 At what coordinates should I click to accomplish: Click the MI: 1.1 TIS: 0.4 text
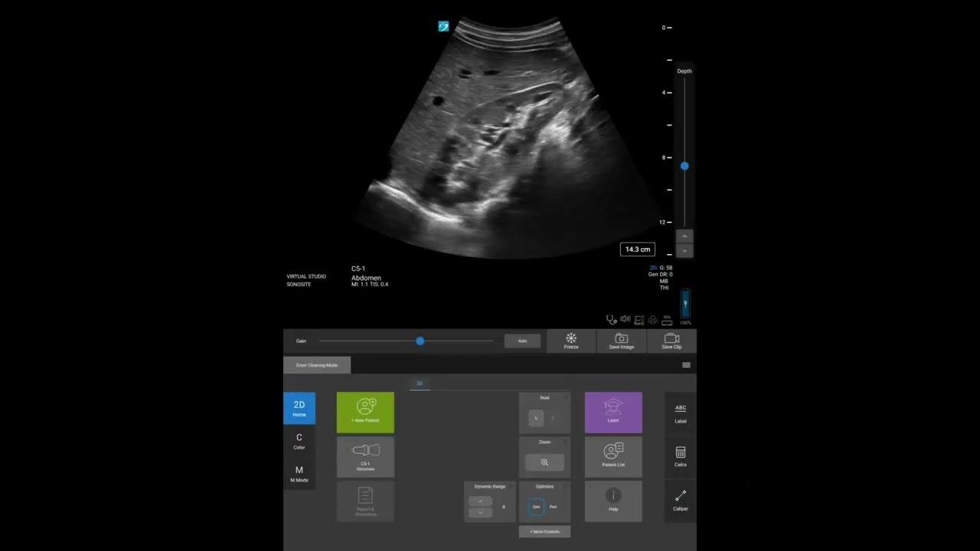click(x=370, y=285)
